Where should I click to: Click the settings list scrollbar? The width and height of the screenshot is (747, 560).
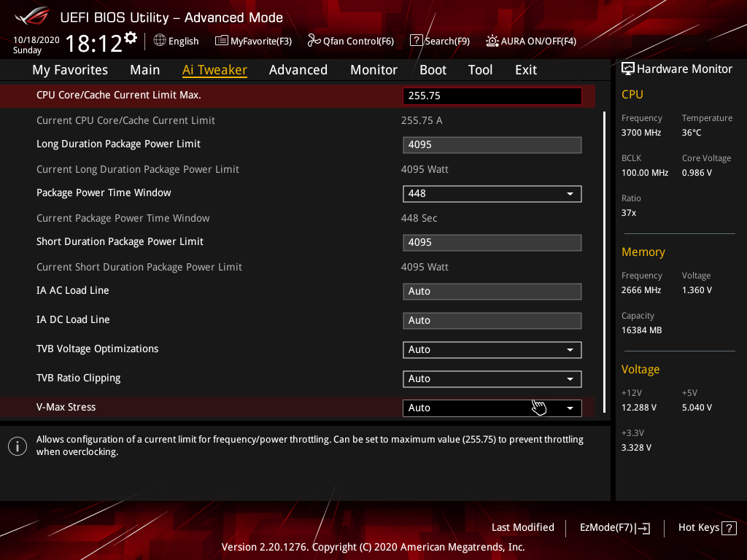[604, 262]
